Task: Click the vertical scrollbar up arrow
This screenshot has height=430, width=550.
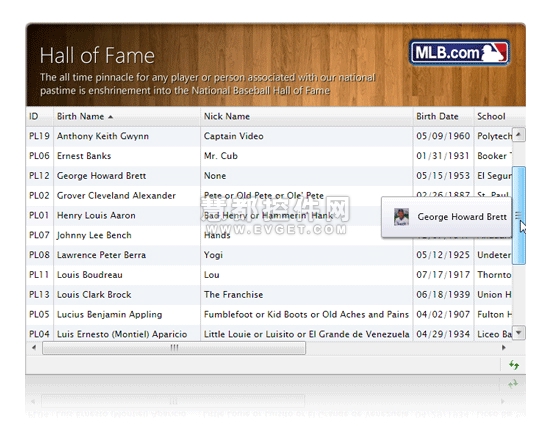Action: pos(519,135)
